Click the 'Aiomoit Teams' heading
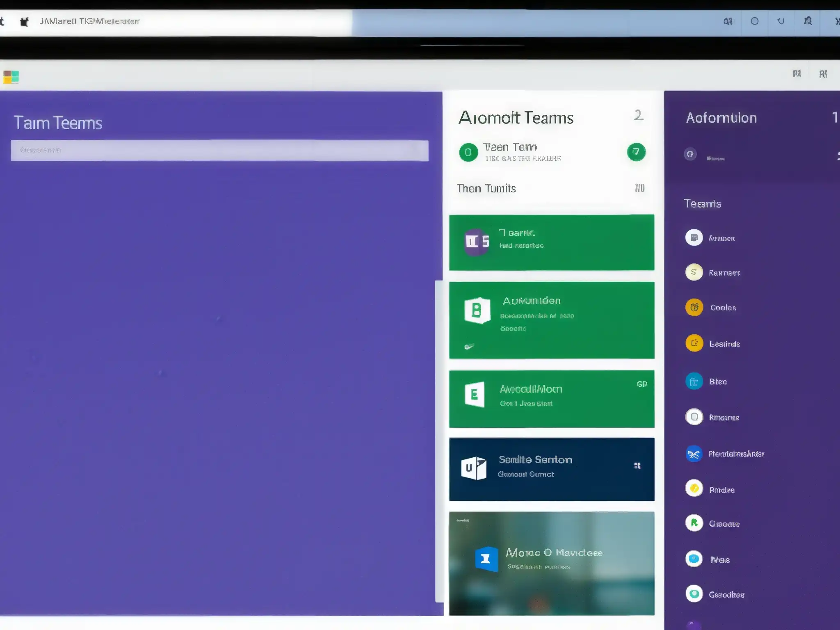840x630 pixels. [x=516, y=118]
